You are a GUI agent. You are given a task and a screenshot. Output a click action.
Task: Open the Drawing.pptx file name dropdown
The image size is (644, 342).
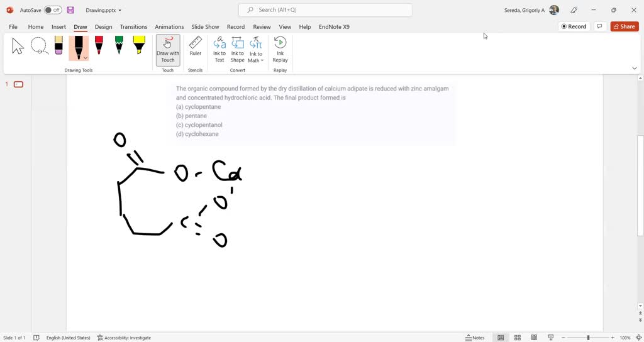(x=104, y=10)
